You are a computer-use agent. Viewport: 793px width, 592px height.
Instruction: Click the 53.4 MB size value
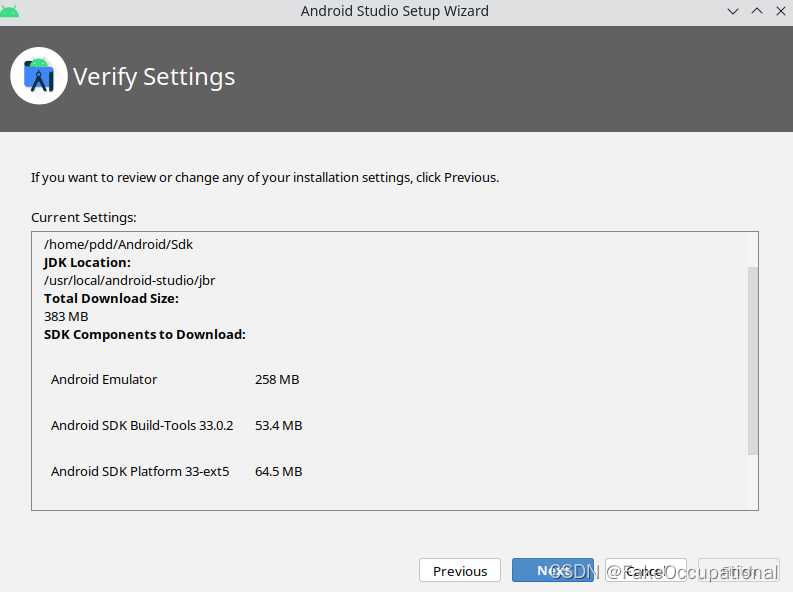click(279, 425)
